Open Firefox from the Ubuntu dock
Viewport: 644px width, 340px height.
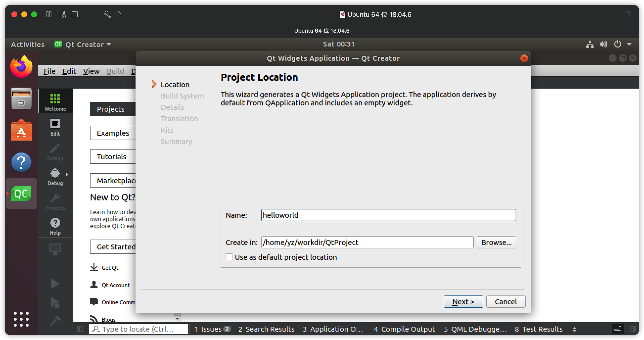coord(21,67)
